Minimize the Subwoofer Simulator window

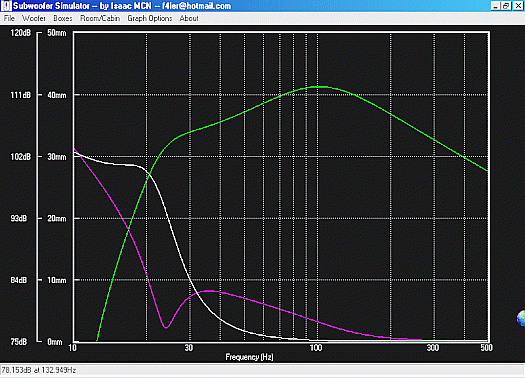(x=496, y=6)
